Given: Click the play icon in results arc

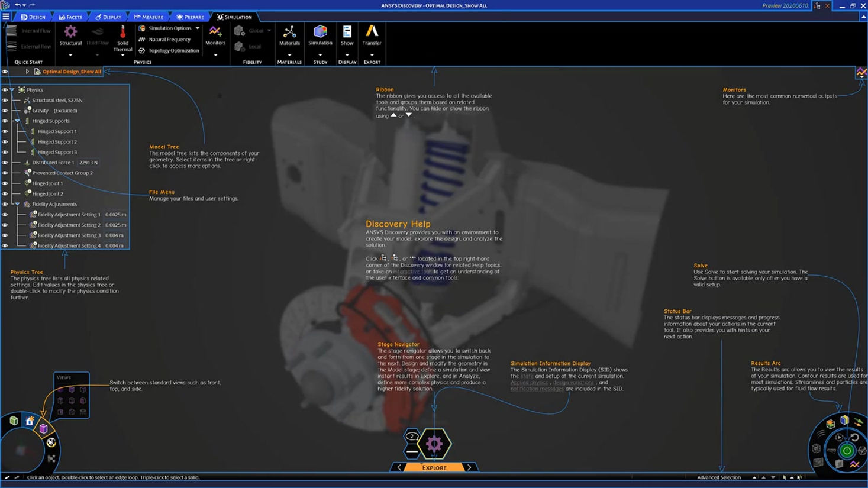Looking at the screenshot, I should point(839,438).
